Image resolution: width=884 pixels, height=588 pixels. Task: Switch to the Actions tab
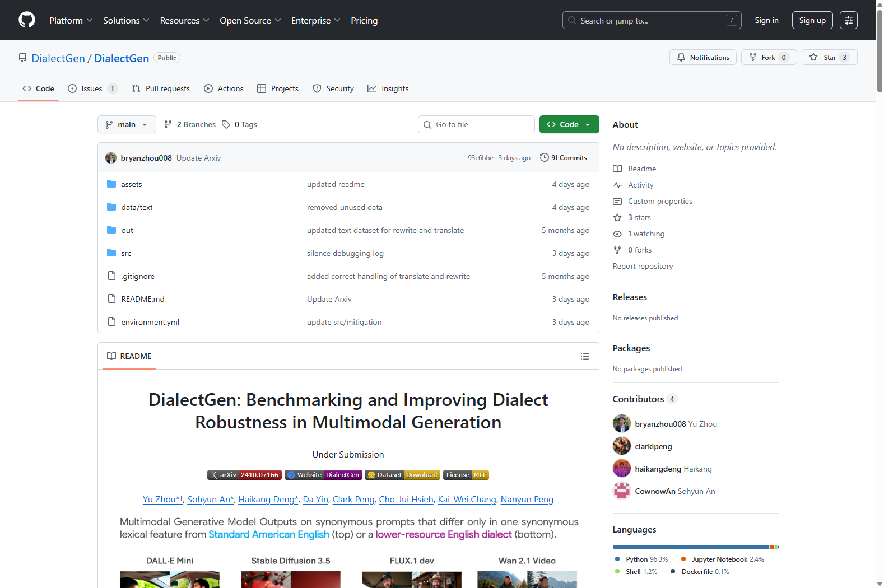pos(224,88)
